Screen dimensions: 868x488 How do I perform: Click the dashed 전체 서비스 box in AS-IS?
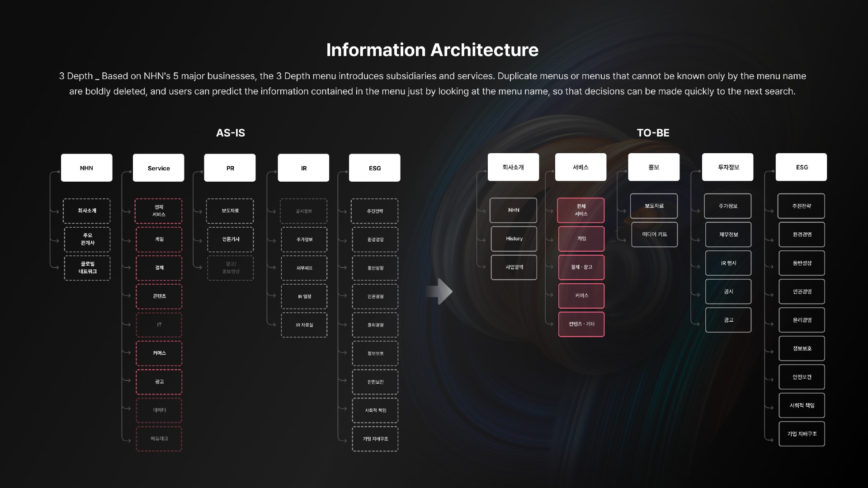tap(159, 211)
